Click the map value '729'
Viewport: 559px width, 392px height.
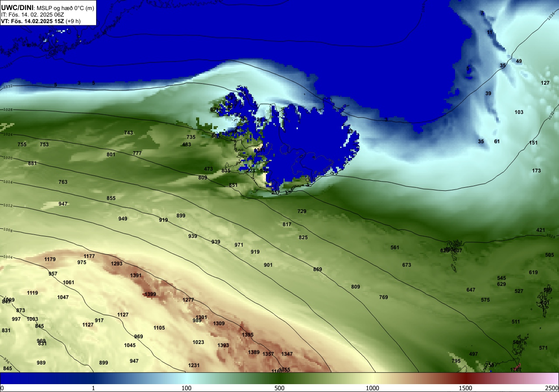[x=302, y=211]
